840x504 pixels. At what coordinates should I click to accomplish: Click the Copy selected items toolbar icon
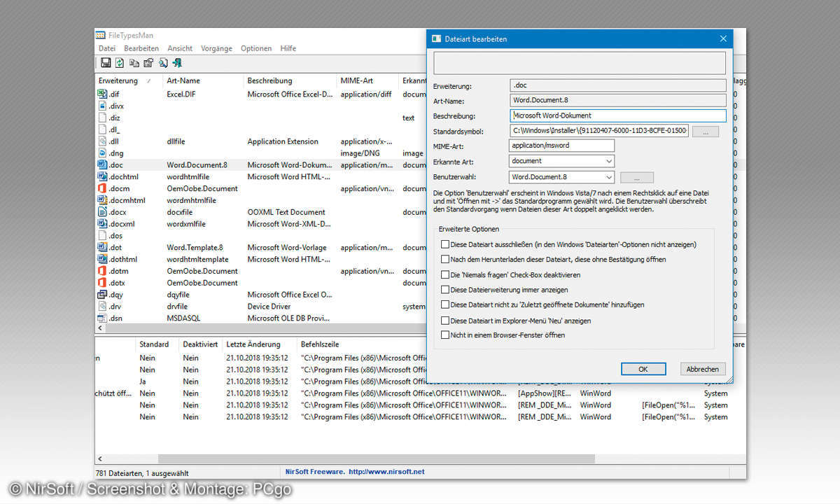pyautogui.click(x=134, y=63)
